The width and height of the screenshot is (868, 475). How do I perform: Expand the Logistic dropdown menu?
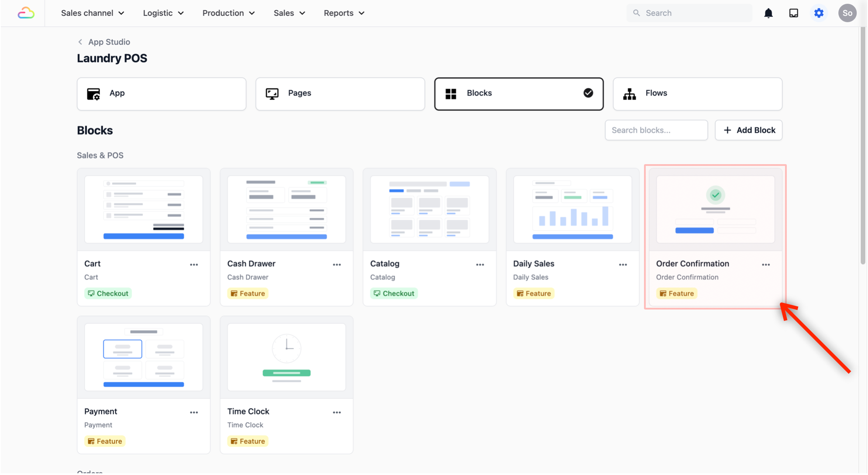click(x=163, y=13)
